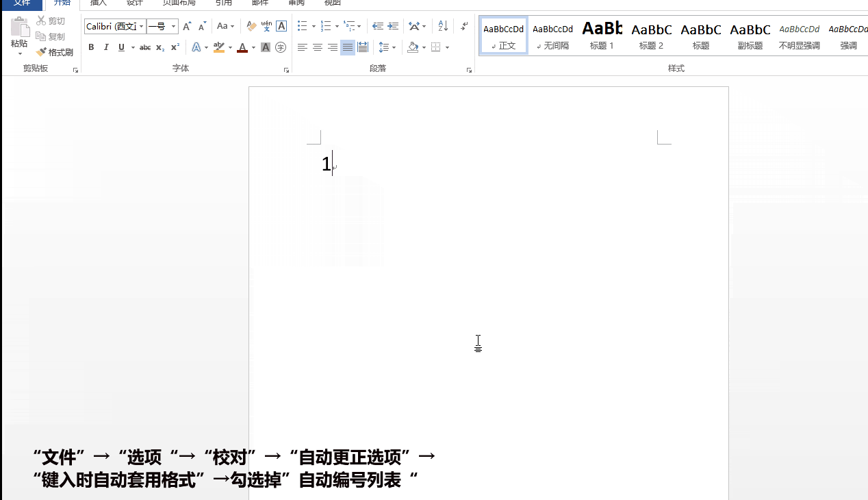Click the text effects (outlined A) icon
The image size is (868, 500).
coord(197,47)
